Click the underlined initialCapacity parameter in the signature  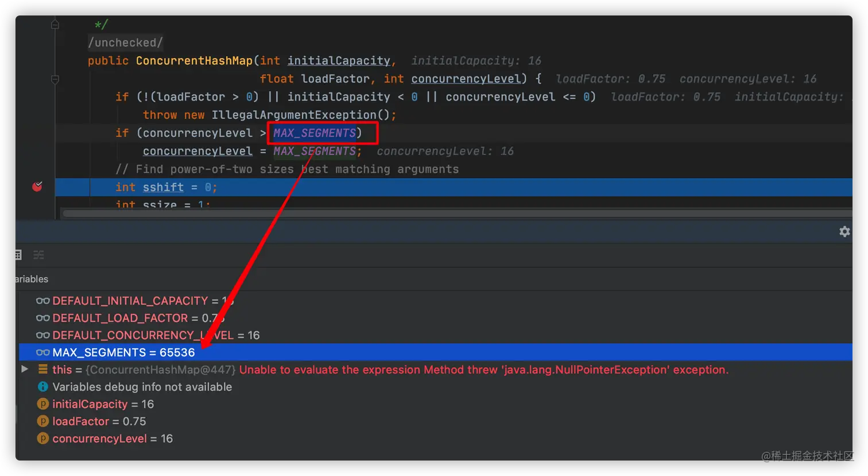(x=339, y=61)
